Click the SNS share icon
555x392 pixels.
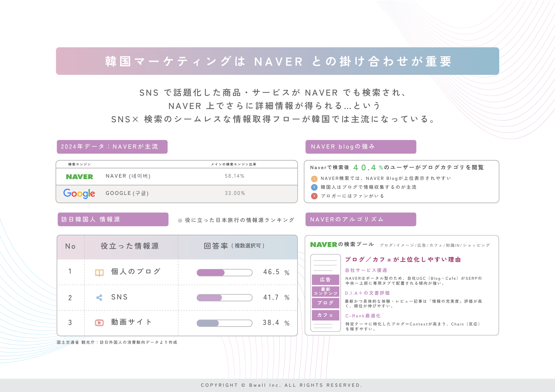click(99, 298)
